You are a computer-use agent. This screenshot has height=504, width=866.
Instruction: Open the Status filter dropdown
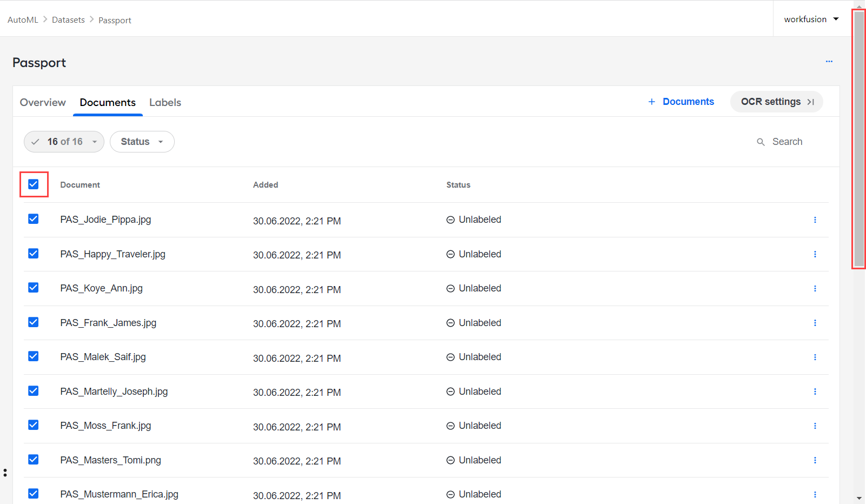(x=142, y=142)
